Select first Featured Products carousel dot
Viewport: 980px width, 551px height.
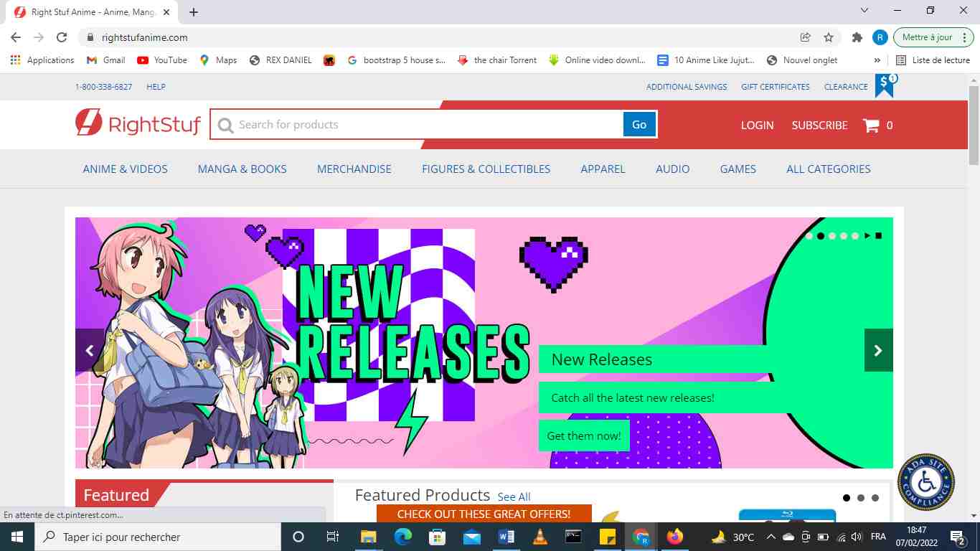click(847, 498)
